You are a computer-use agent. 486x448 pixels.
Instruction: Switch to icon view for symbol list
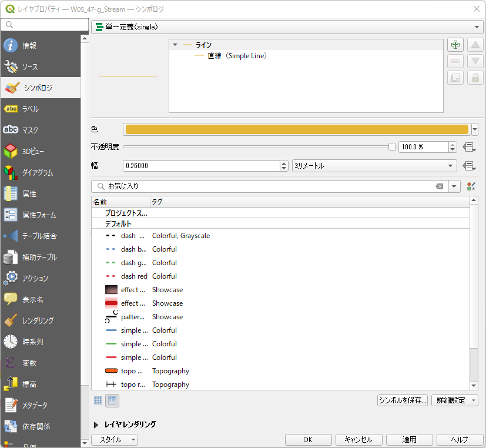pos(99,400)
